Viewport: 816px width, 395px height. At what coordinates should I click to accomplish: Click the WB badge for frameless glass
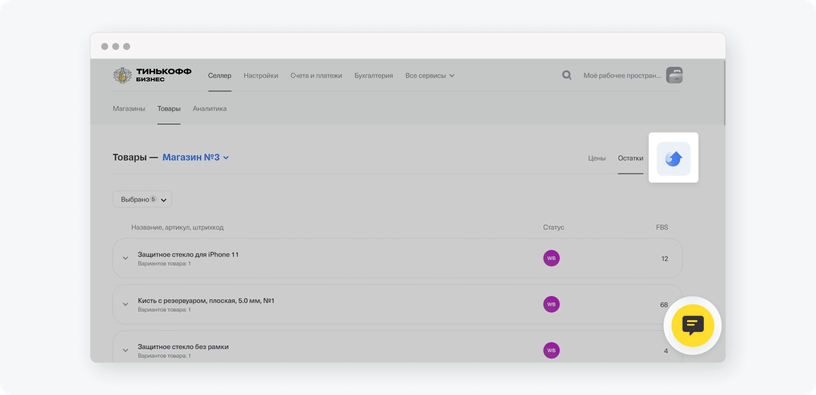(x=552, y=350)
